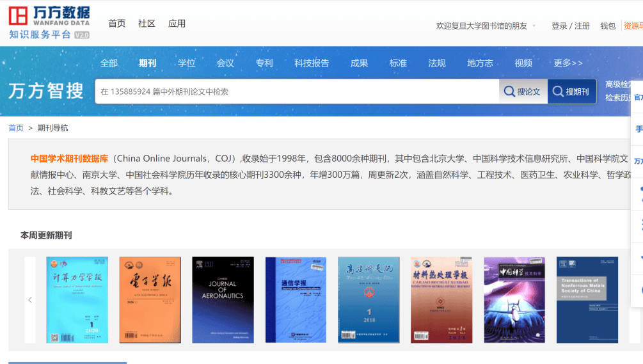Open the 电子学报 orange journal cover
Screen dimensions: 643x364
(150, 300)
